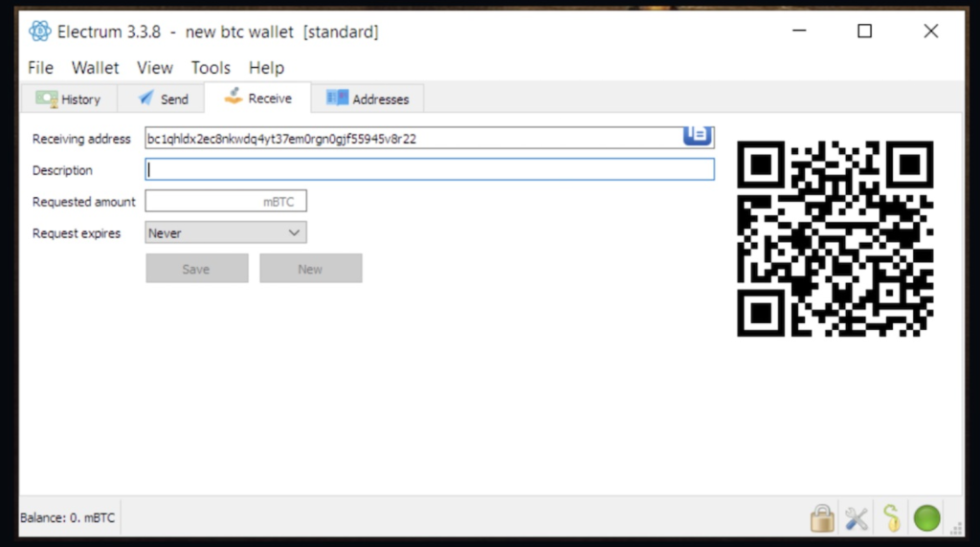The width and height of the screenshot is (980, 547).
Task: Expand the Request expires dropdown
Action: [x=226, y=233]
